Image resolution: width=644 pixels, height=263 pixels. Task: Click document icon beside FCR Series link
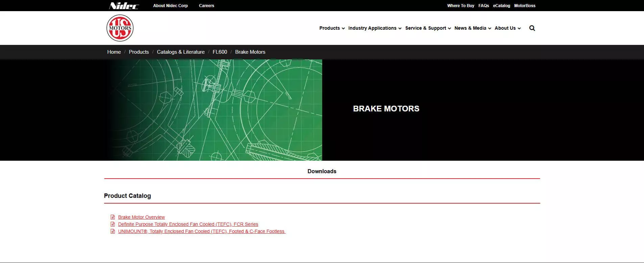point(113,224)
